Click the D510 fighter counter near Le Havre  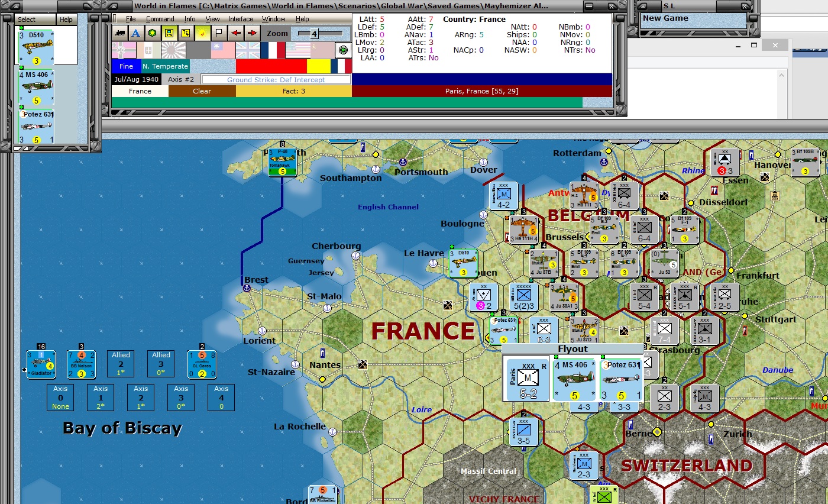pos(464,263)
